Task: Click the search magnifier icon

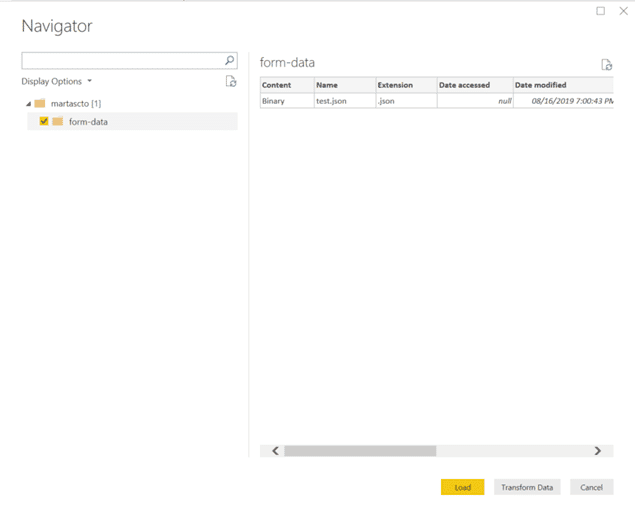Action: [229, 60]
